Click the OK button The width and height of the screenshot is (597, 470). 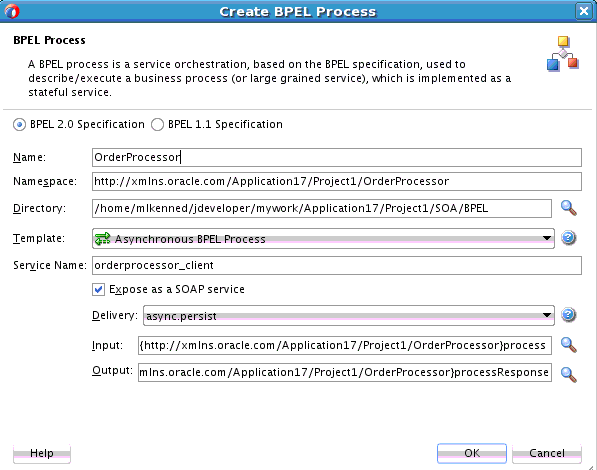click(x=472, y=453)
